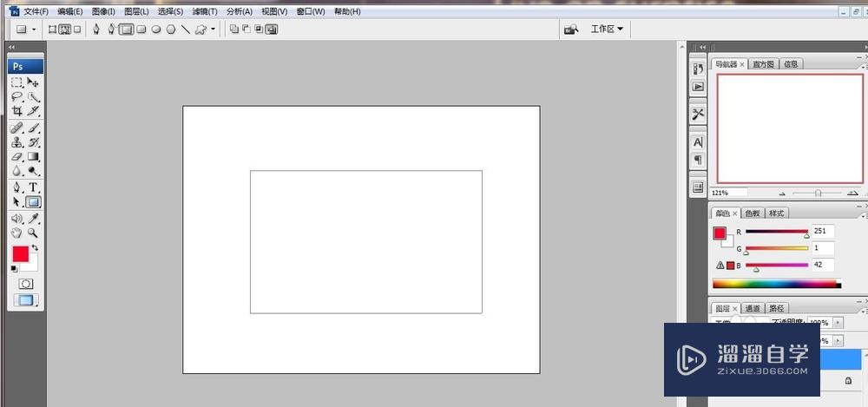
Task: Select the Path Selection tool
Action: [17, 202]
